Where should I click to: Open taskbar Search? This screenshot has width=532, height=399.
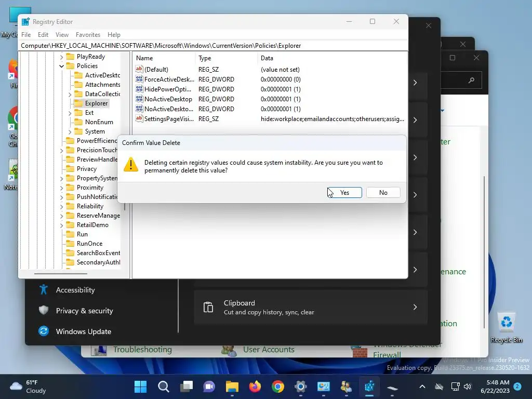tap(164, 387)
